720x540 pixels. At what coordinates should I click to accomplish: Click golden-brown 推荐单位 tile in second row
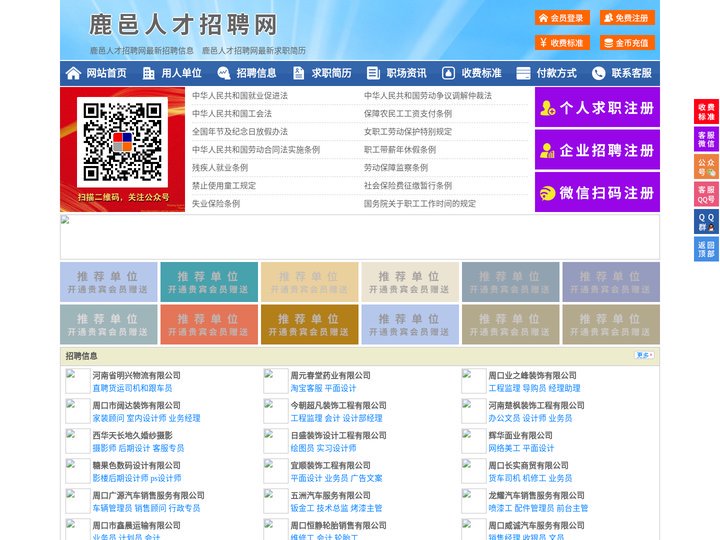point(309,324)
